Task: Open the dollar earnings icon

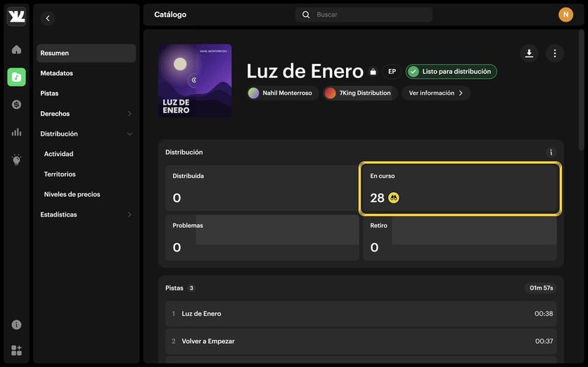Action: [x=16, y=105]
